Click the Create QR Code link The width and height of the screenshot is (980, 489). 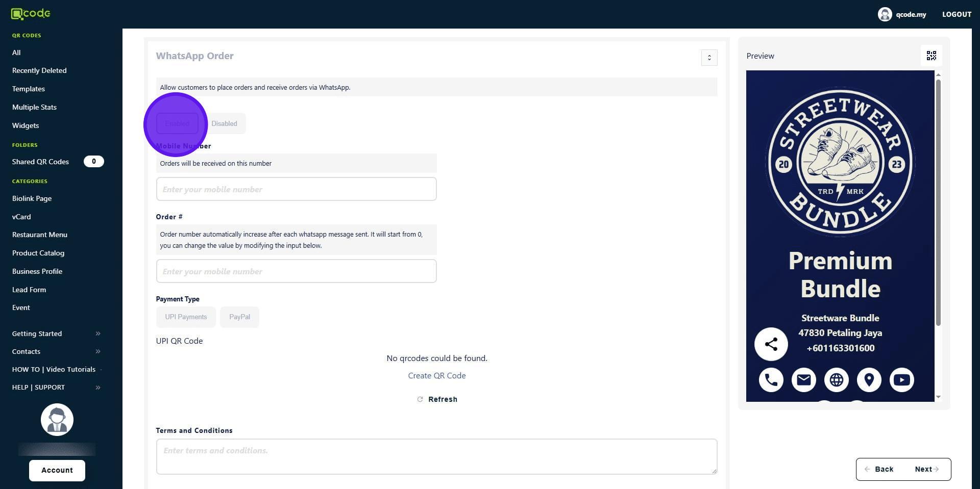coord(437,376)
